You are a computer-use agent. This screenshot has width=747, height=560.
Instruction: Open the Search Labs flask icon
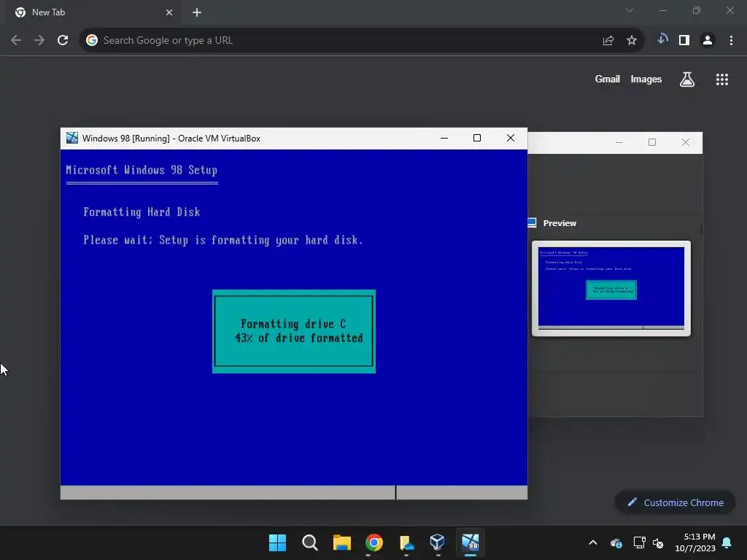point(687,79)
